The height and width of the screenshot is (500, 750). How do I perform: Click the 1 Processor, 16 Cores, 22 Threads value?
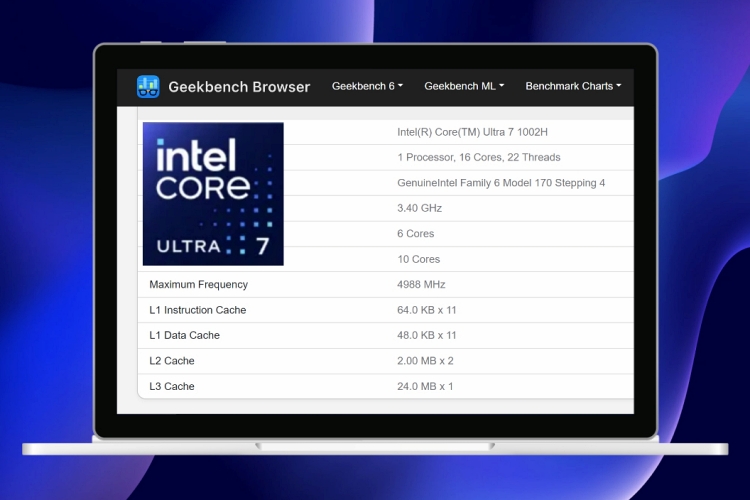pyautogui.click(x=478, y=157)
